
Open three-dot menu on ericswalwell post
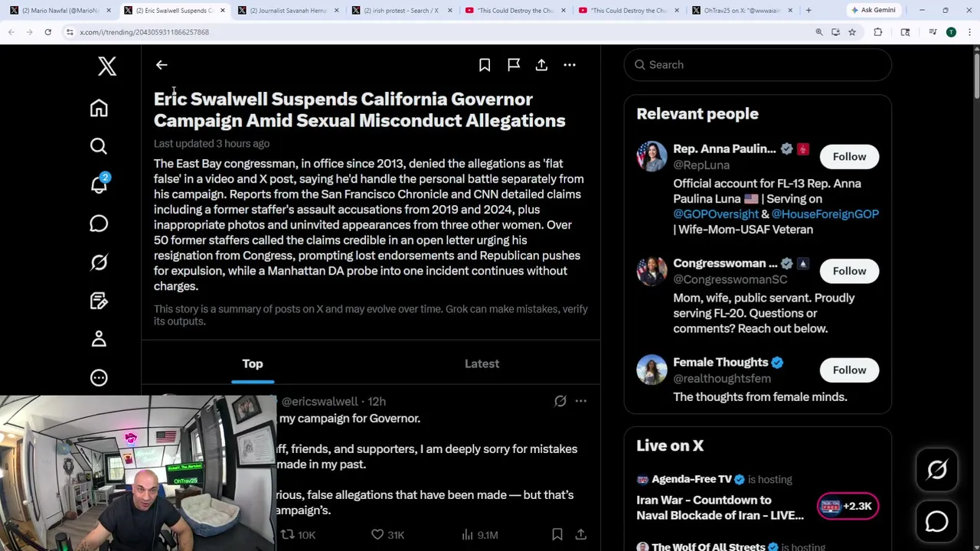(x=581, y=401)
